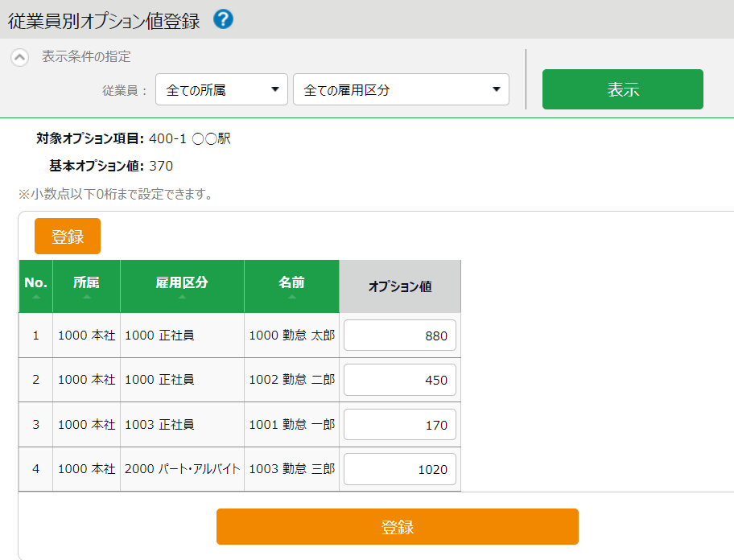This screenshot has width=734, height=560.
Task: Select the row for 1003 勤怠 三郎
Action: tap(291, 469)
